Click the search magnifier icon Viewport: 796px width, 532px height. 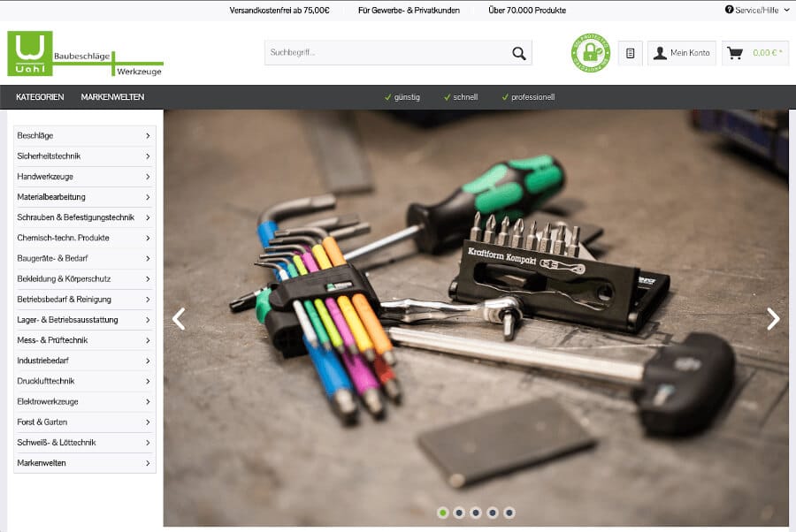[x=518, y=53]
